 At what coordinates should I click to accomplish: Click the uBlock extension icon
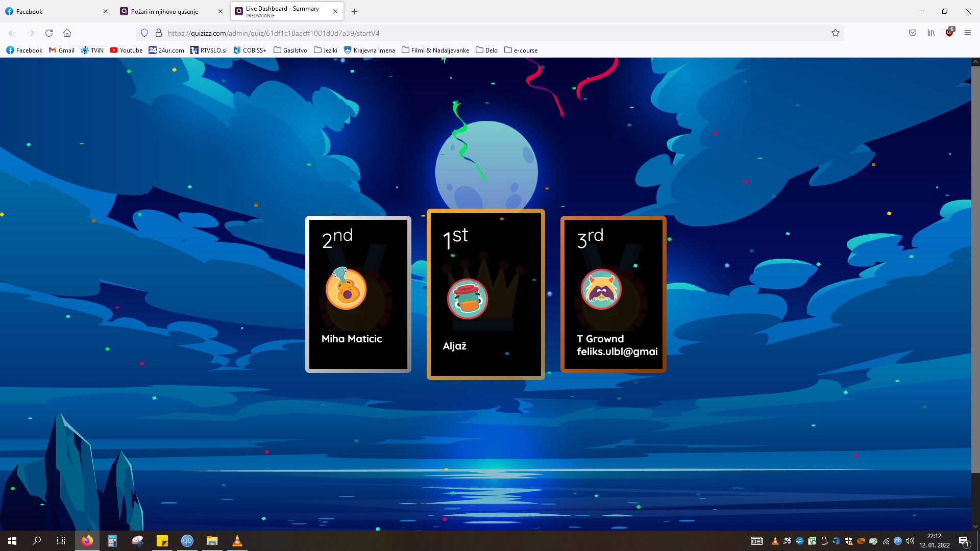pyautogui.click(x=949, y=33)
